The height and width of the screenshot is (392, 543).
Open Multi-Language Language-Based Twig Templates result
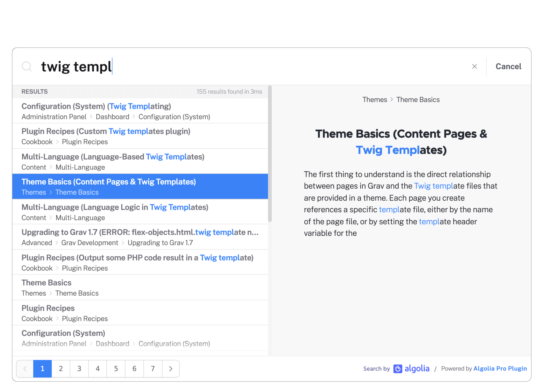(140, 161)
